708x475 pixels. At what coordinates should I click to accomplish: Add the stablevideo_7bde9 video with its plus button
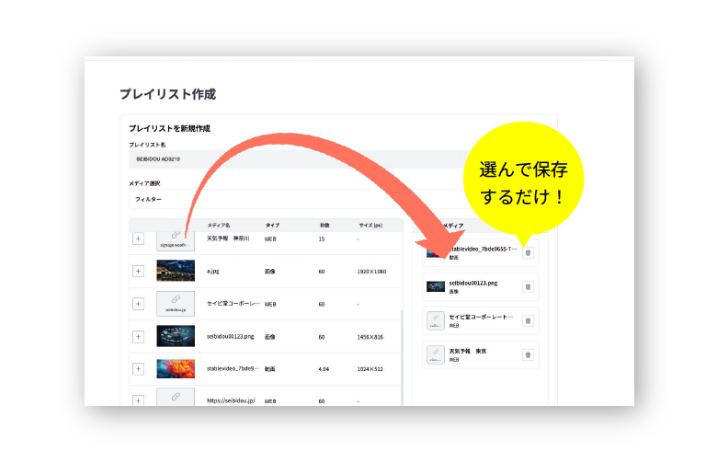[138, 369]
